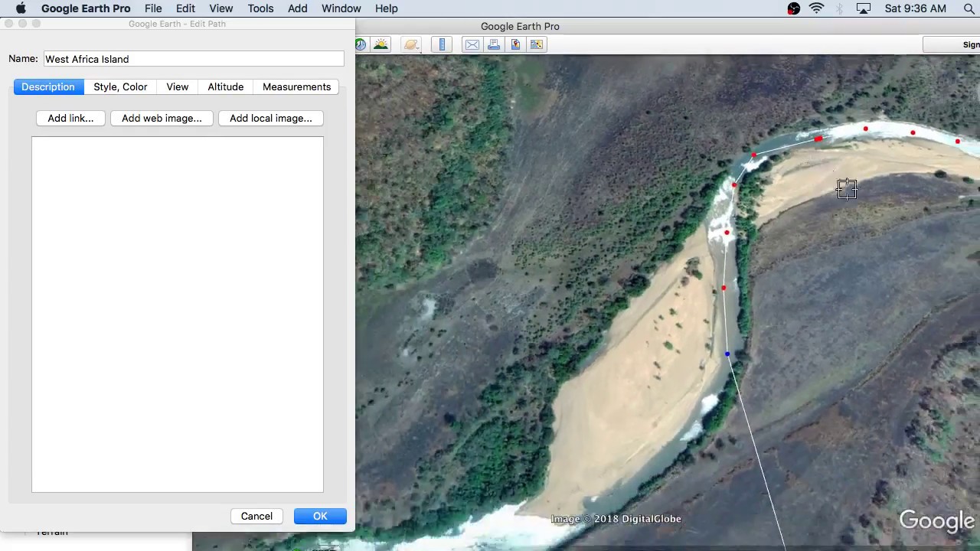
Task: Click inside the description text area
Action: point(178,315)
